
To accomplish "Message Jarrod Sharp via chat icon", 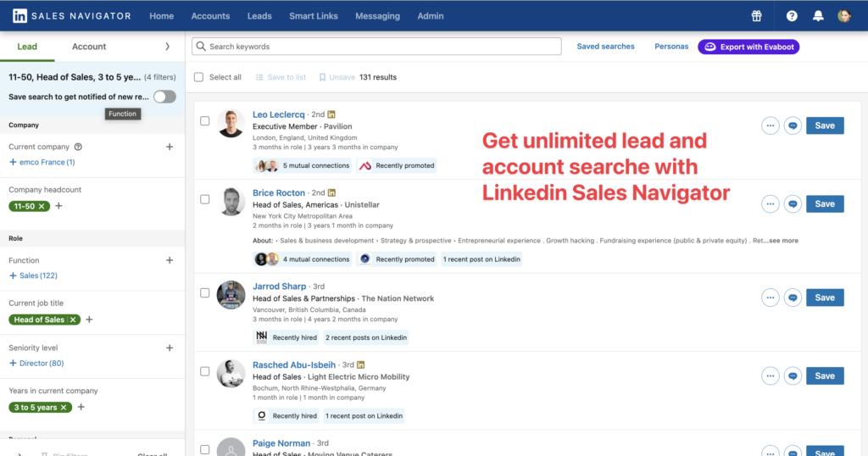I will tap(793, 298).
